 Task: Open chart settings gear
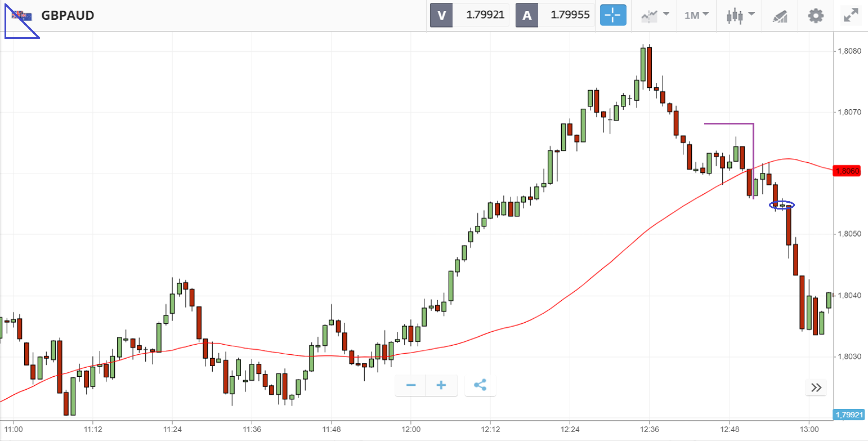[x=816, y=15]
